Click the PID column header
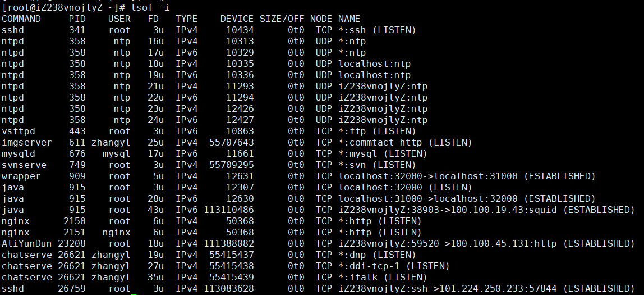644x295 pixels. coord(77,19)
